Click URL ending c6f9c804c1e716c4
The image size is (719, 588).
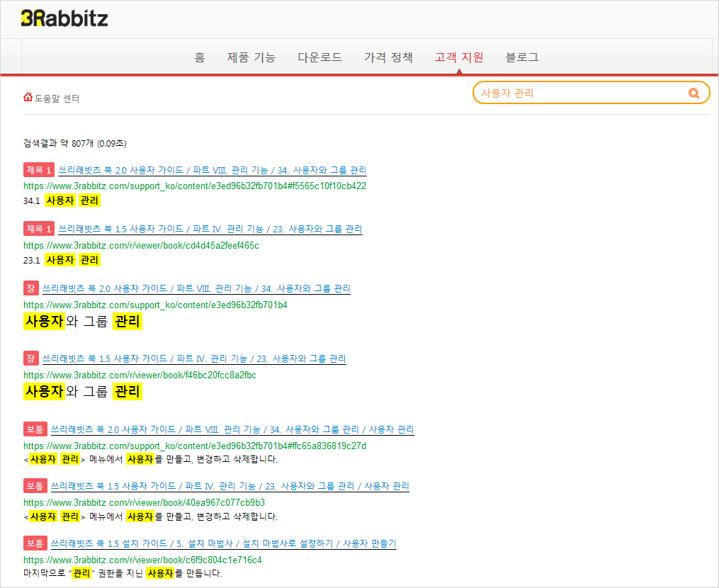[142, 560]
